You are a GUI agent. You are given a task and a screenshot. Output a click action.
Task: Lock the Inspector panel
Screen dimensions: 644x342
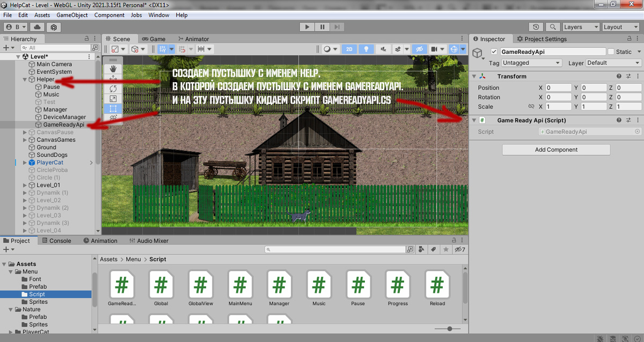pos(629,39)
